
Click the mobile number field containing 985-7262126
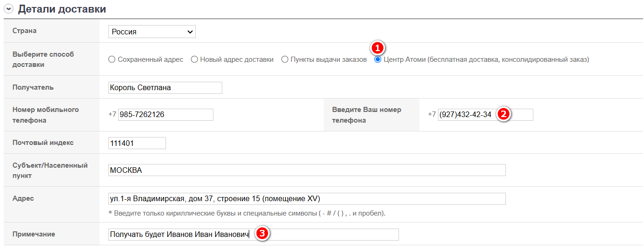165,115
